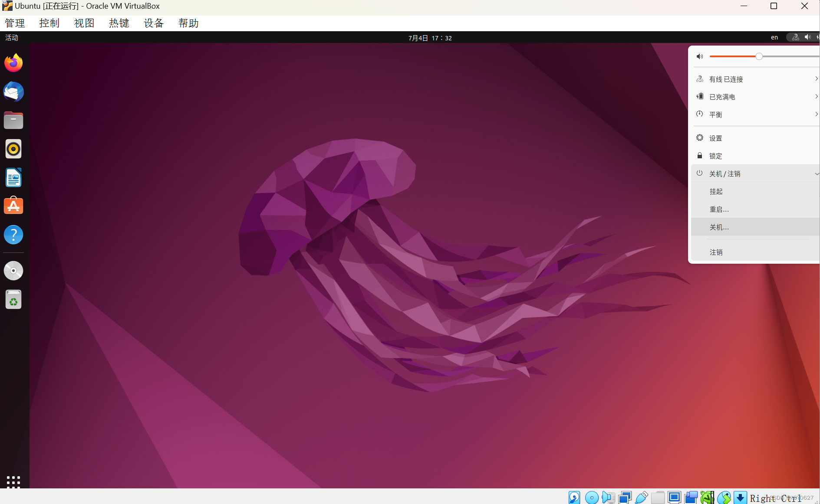Click the USB devices status icon
Viewport: 820px width, 504px height.
[x=642, y=497]
